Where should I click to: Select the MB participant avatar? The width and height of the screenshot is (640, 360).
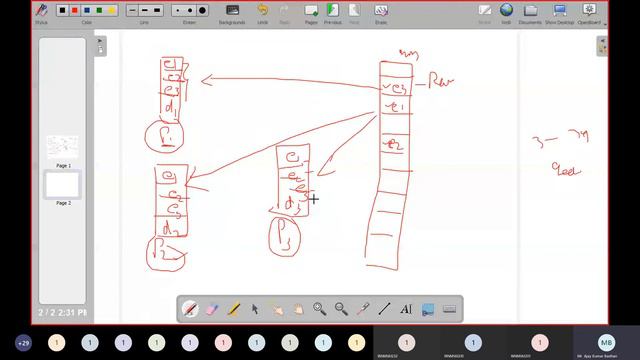[607, 343]
